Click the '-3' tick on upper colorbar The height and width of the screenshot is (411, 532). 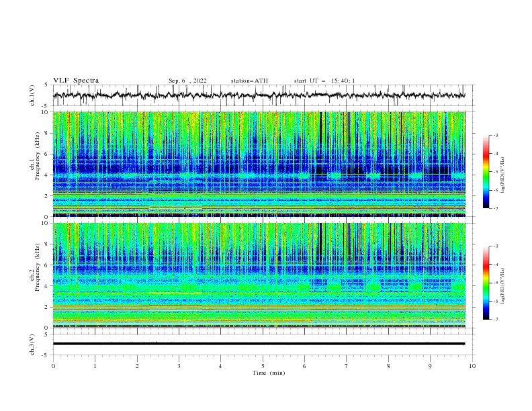(x=495, y=135)
